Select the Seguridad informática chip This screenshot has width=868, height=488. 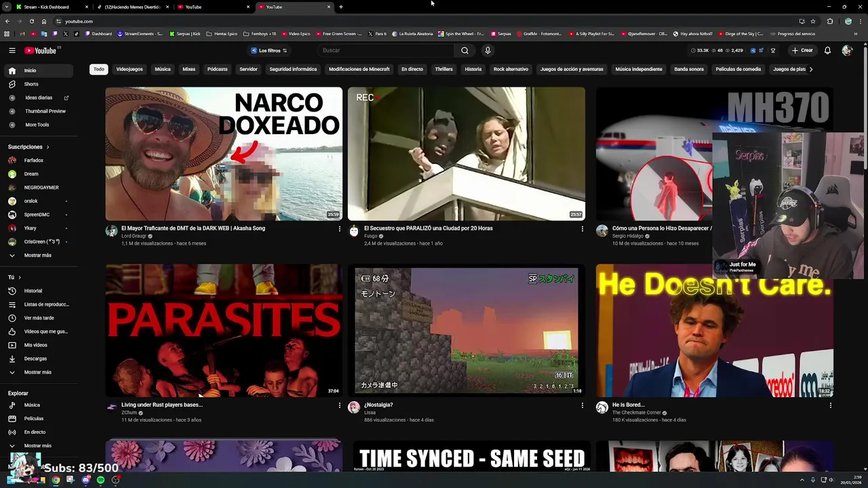293,69
